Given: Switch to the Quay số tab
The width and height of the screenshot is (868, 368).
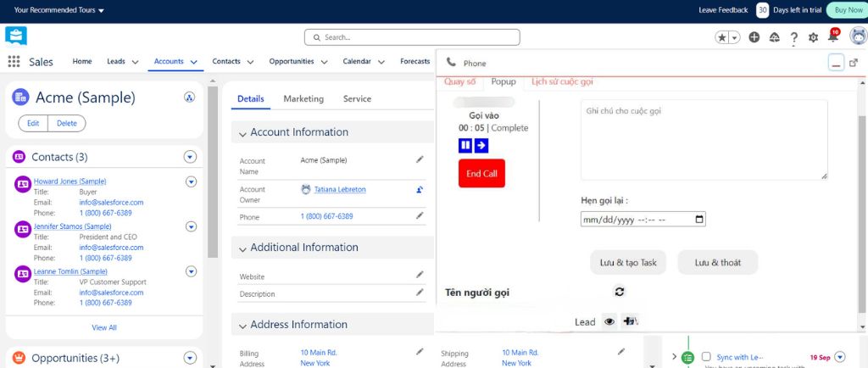Looking at the screenshot, I should pyautogui.click(x=460, y=82).
